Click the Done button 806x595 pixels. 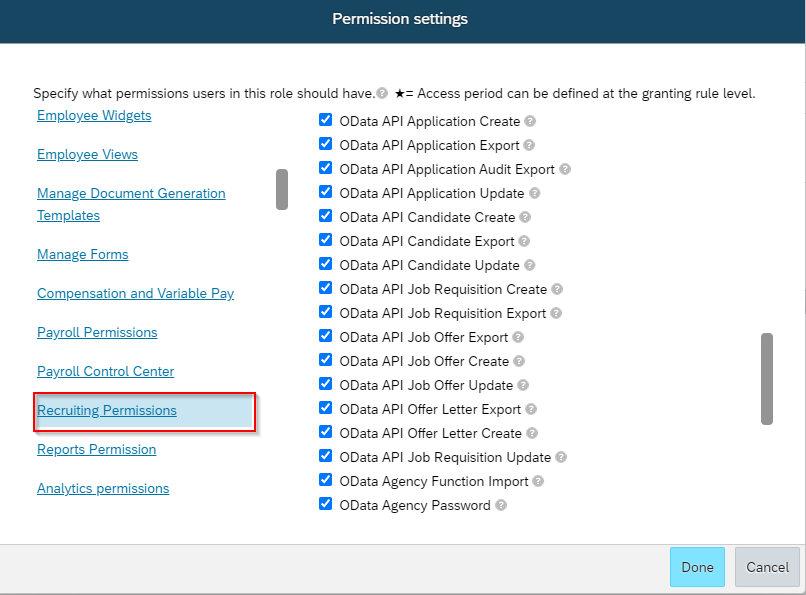pos(697,567)
